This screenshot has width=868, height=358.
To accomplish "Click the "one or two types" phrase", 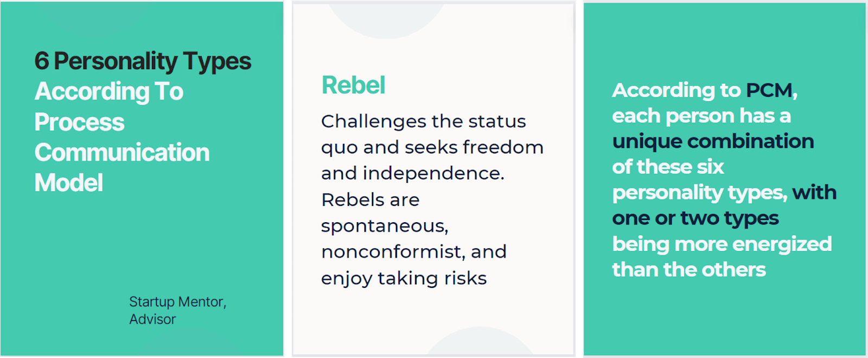I will point(695,218).
